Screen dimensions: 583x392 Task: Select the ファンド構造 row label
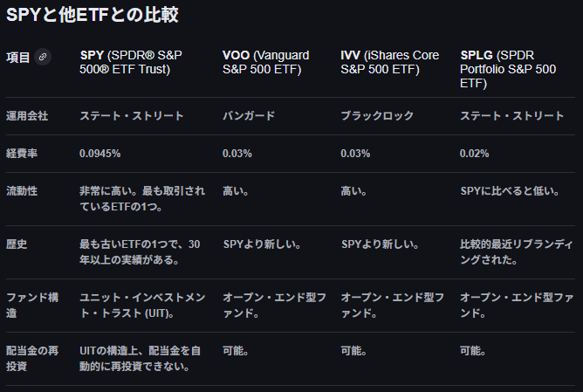(x=32, y=305)
